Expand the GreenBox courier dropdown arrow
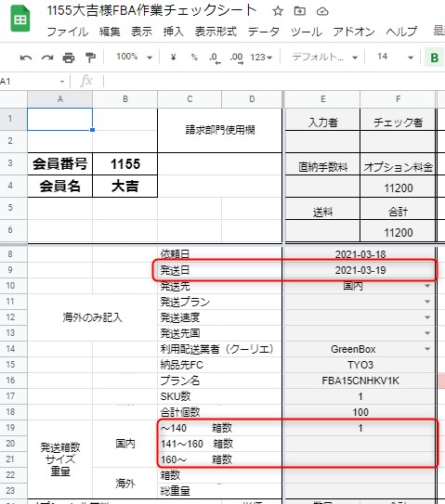Viewport: 445px width, 504px height. 427,349
